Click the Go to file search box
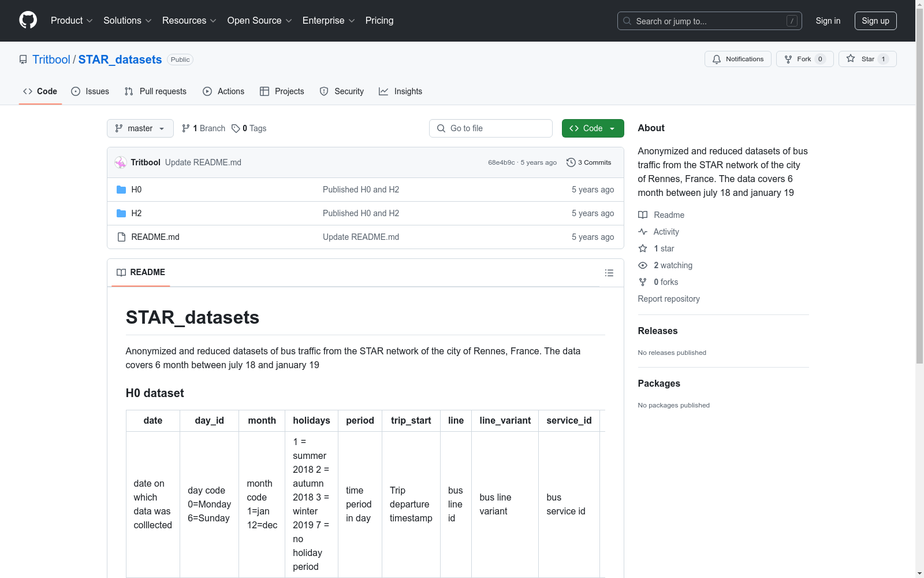This screenshot has height=578, width=924. click(x=491, y=128)
